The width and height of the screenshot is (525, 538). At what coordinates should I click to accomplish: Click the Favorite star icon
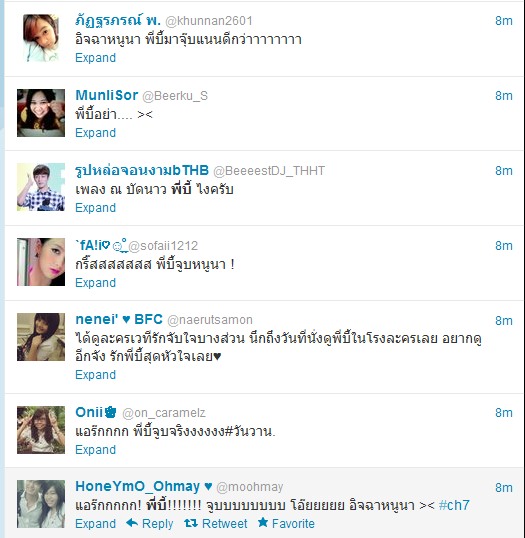coord(263,523)
